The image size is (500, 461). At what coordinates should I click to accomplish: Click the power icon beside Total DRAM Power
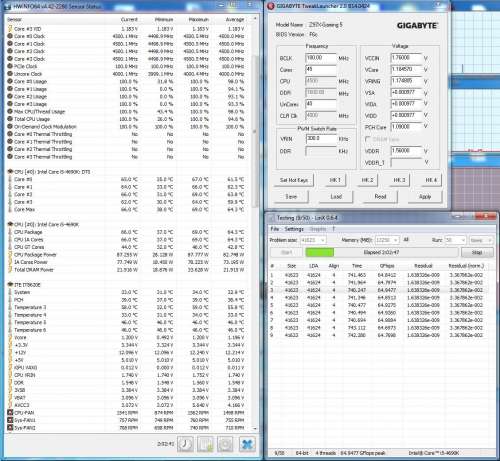10,270
